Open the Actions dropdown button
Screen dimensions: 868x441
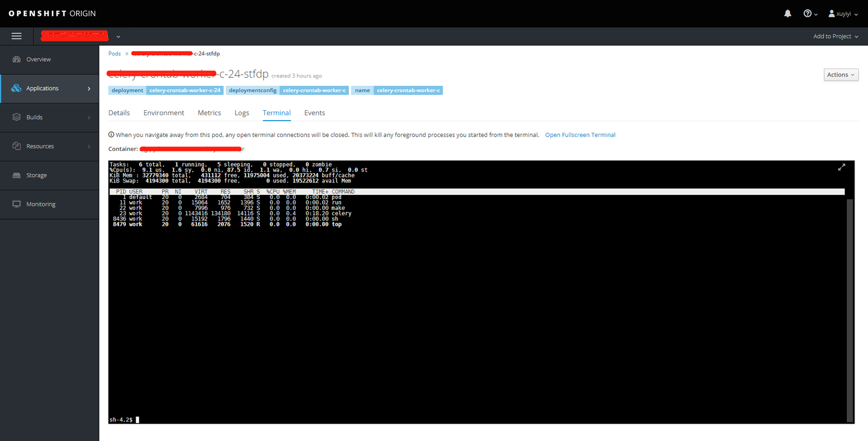point(840,75)
